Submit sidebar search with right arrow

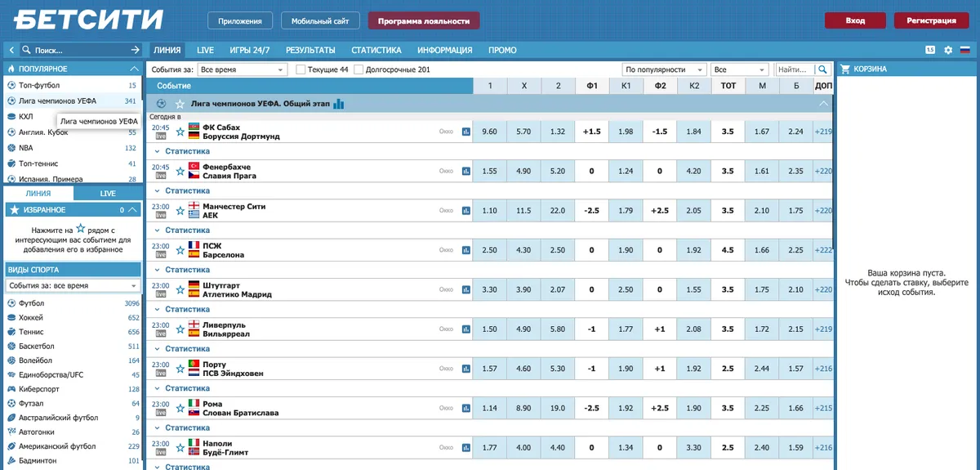[136, 50]
